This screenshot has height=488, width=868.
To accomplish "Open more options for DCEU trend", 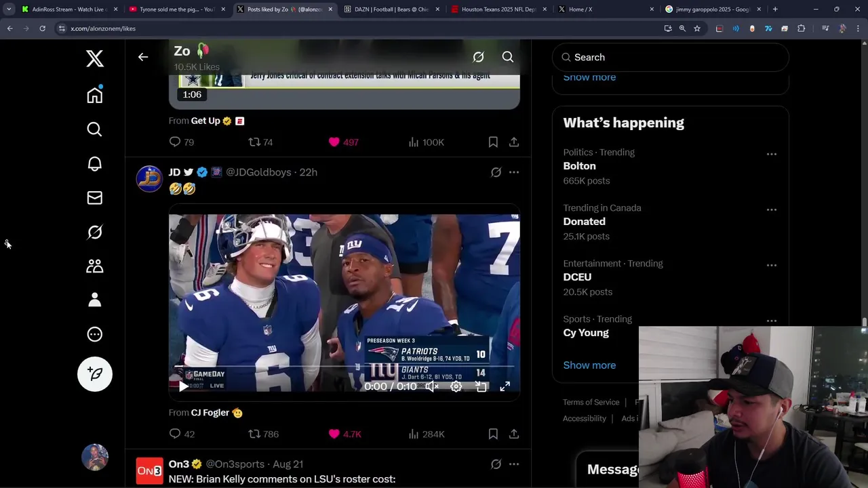I will (772, 265).
